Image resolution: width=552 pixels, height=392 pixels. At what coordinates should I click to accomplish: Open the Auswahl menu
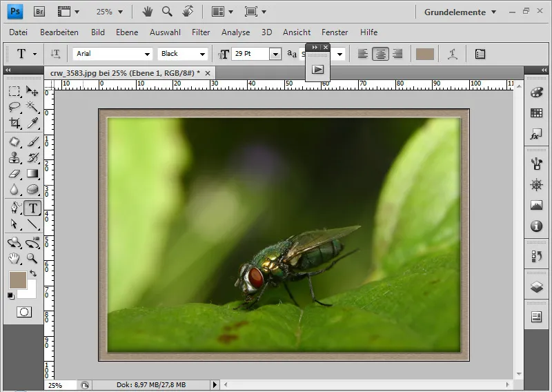[x=165, y=32]
